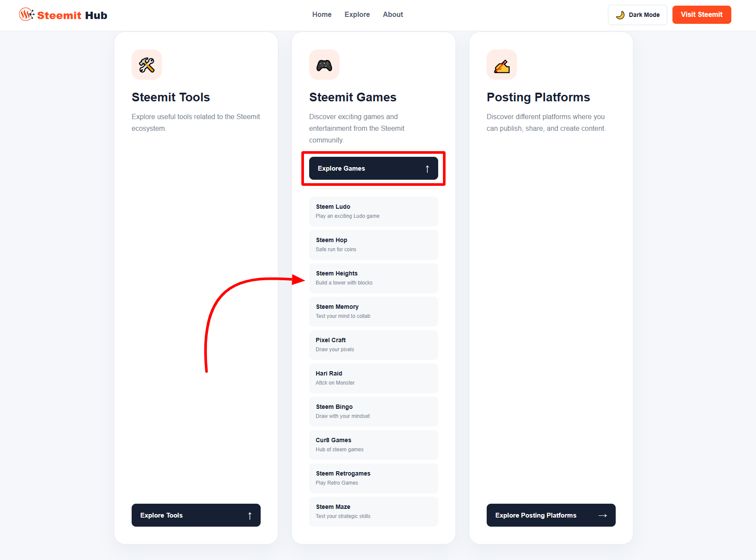Select the Pixel Craft entry

pyautogui.click(x=374, y=345)
